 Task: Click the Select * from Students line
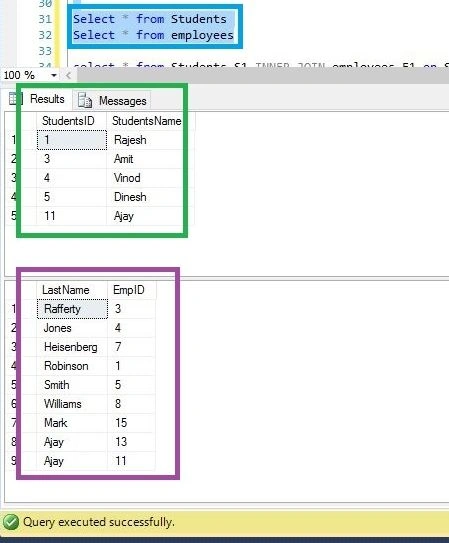[x=150, y=19]
